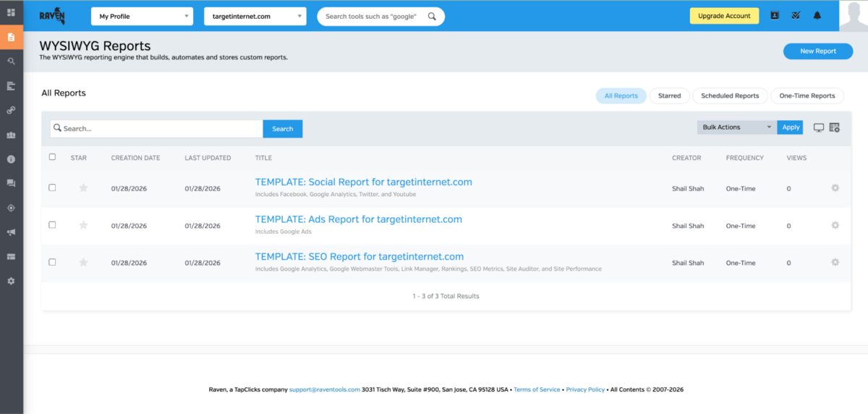Open the reports document icon in sidebar
Screen dimensions: 868x414
point(11,37)
